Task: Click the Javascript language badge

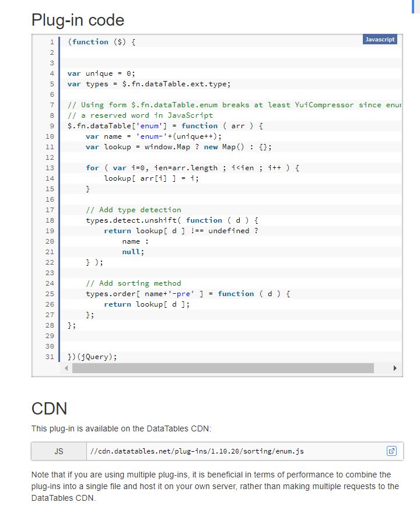Action: 380,40
